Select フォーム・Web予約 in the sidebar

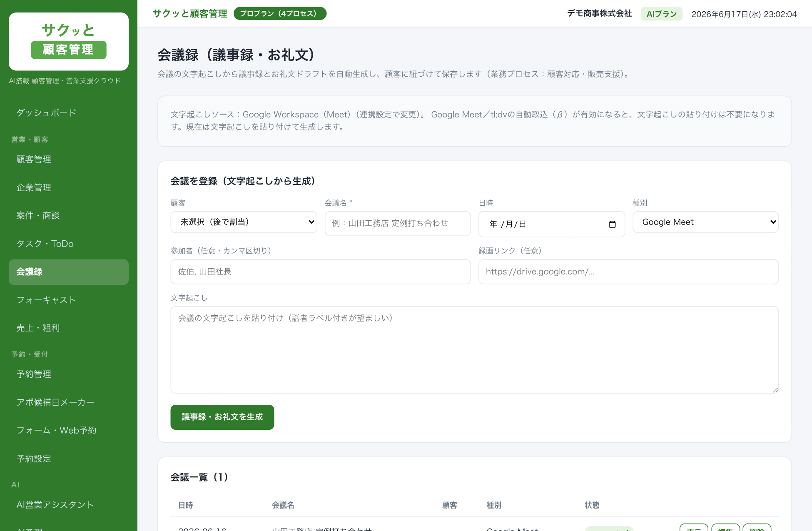pyautogui.click(x=69, y=430)
